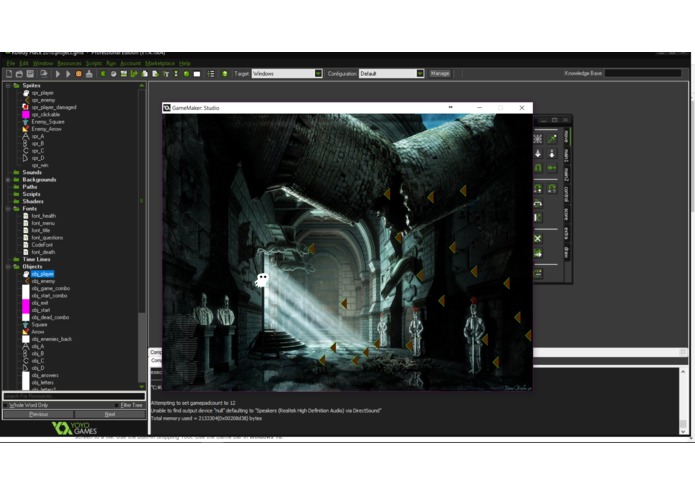
Task: Select Enemy_Square sprite in tree
Action: [x=47, y=122]
